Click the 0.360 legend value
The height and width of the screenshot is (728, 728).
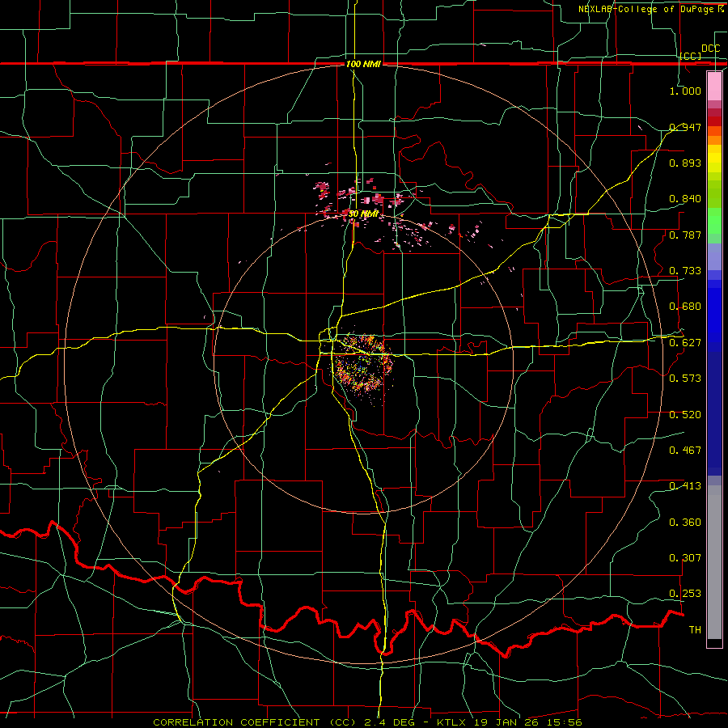pyautogui.click(x=685, y=523)
